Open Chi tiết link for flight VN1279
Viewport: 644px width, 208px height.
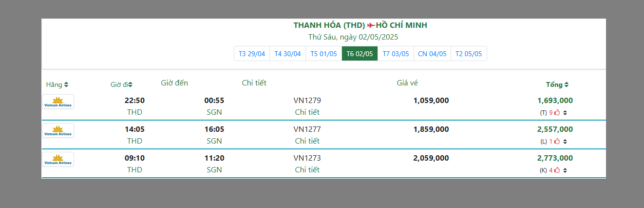tap(307, 112)
